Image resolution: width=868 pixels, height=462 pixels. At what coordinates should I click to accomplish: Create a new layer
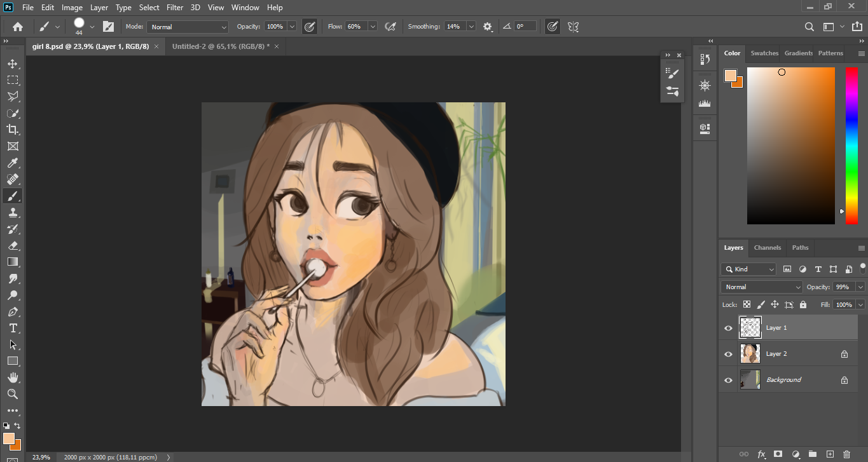(830, 454)
